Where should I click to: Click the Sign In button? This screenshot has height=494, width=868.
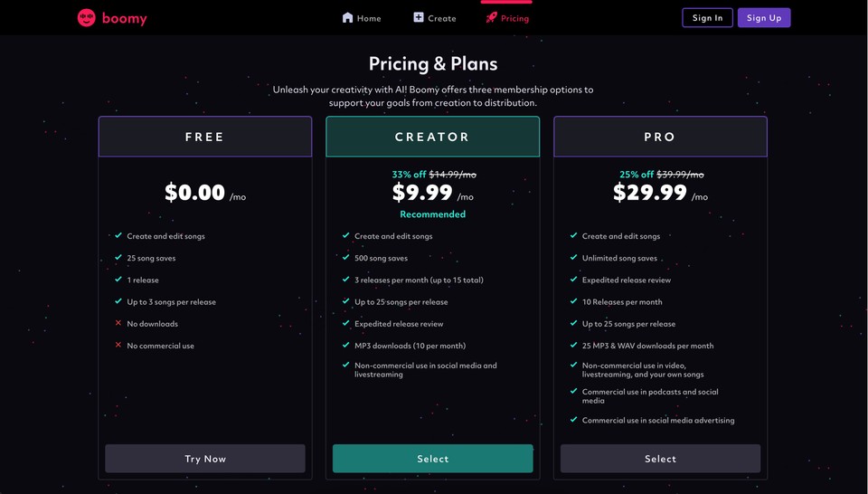coord(707,18)
